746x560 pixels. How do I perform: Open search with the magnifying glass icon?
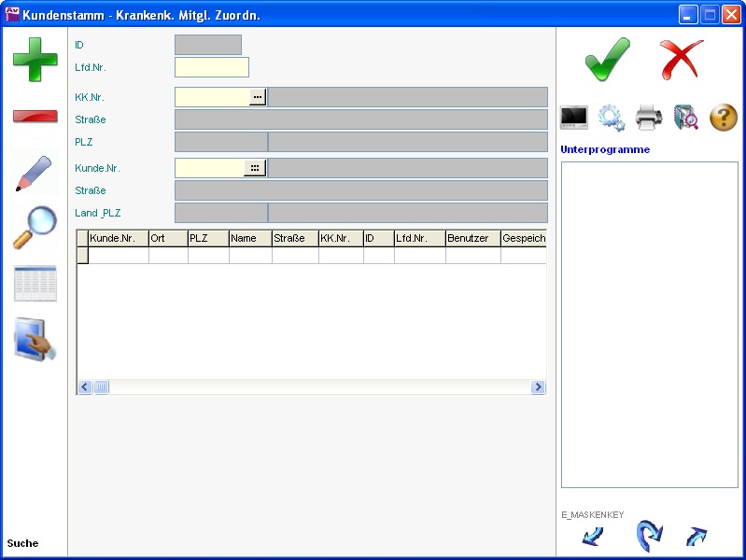coord(35,228)
